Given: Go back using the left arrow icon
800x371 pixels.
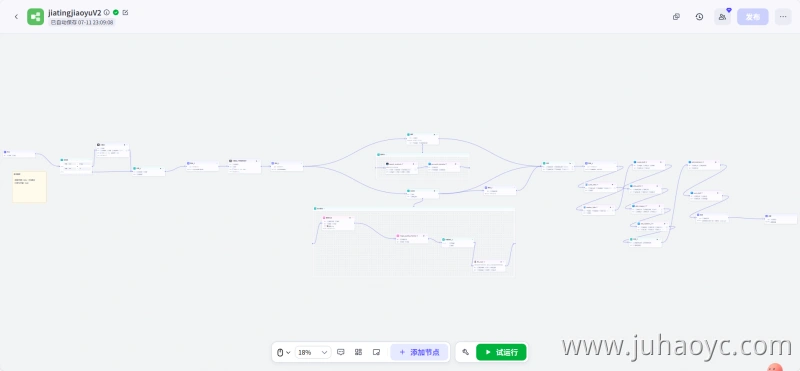Looking at the screenshot, I should 16,17.
